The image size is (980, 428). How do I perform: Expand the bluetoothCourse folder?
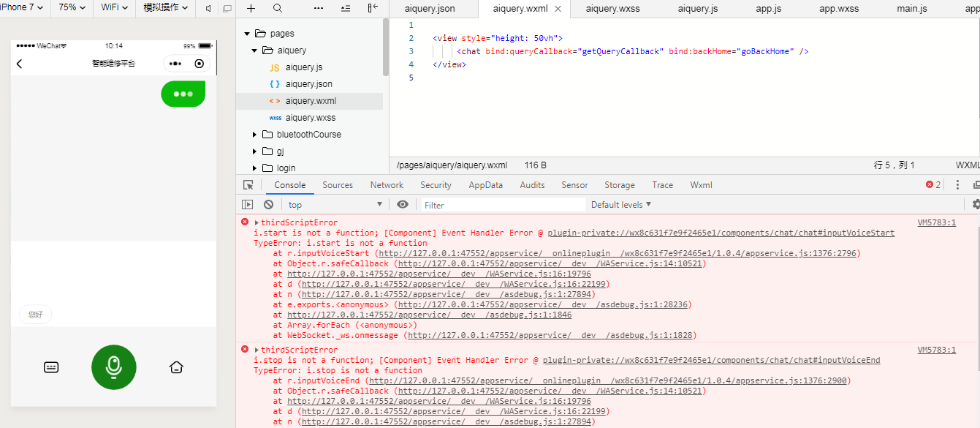pyautogui.click(x=254, y=135)
